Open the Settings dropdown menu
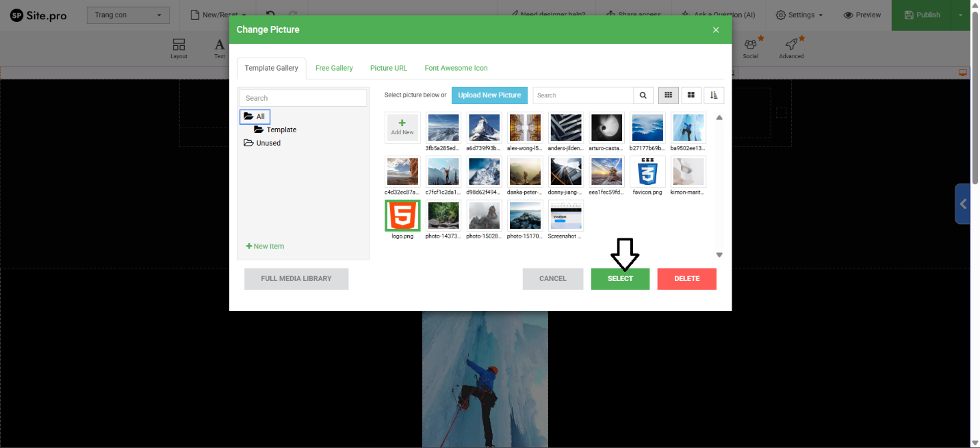This screenshot has height=448, width=980. [x=799, y=15]
